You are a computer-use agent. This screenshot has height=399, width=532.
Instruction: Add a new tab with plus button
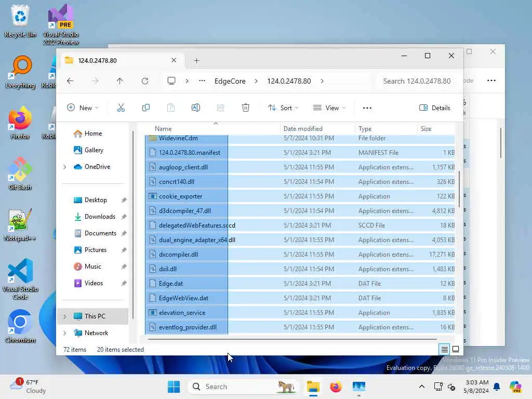[x=196, y=61]
